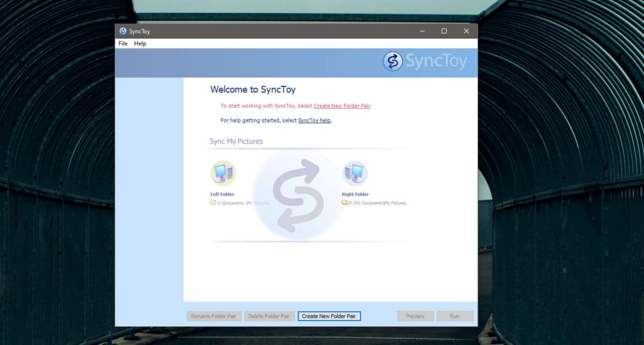Click the disabled Run button

coord(455,316)
